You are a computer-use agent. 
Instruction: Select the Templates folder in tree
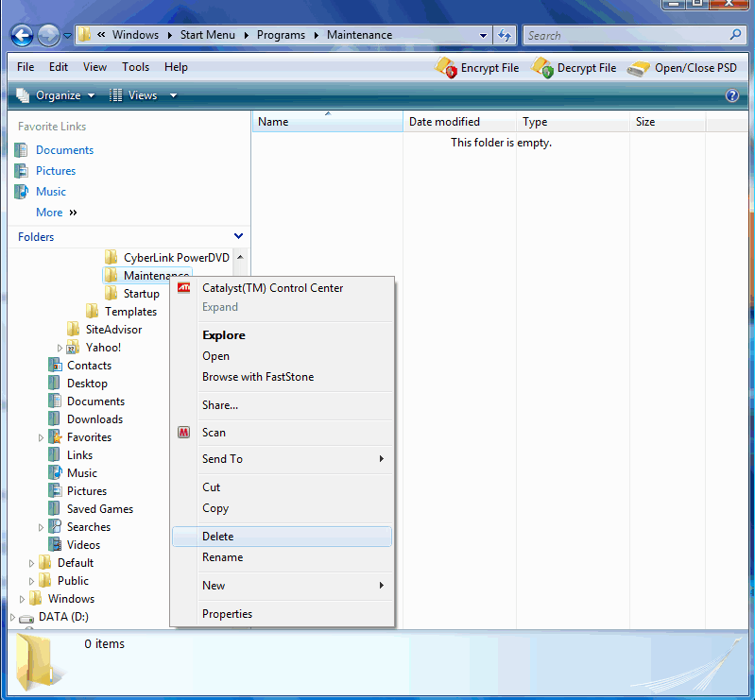pyautogui.click(x=130, y=312)
